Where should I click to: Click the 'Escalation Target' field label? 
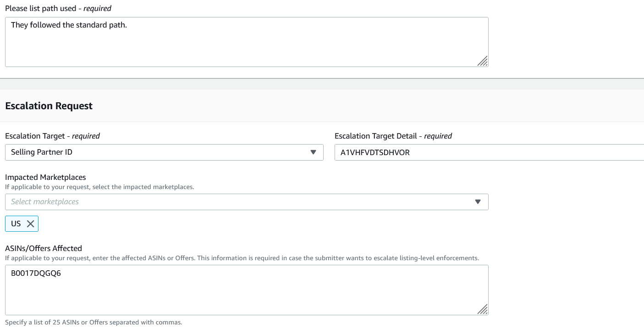(52, 136)
